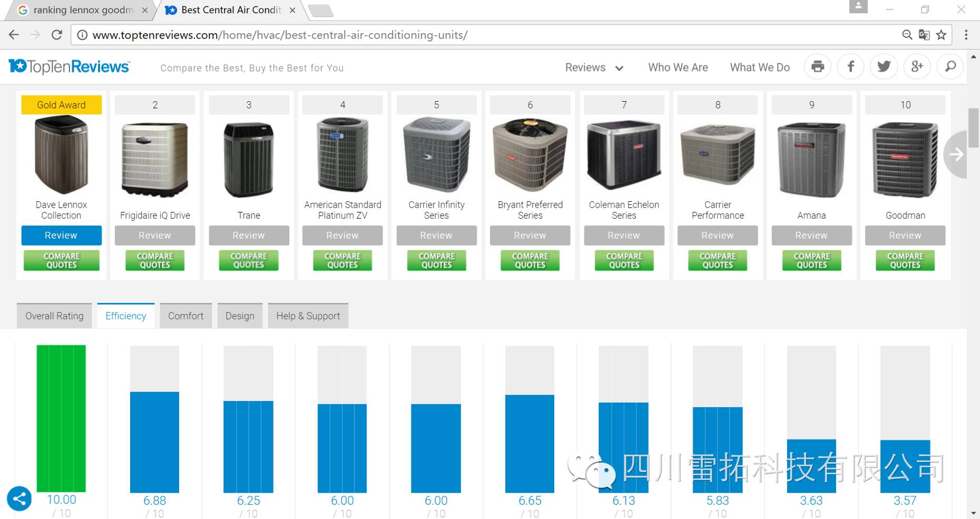Read the Dave Lennox Collection review
This screenshot has height=519, width=980.
61,236
